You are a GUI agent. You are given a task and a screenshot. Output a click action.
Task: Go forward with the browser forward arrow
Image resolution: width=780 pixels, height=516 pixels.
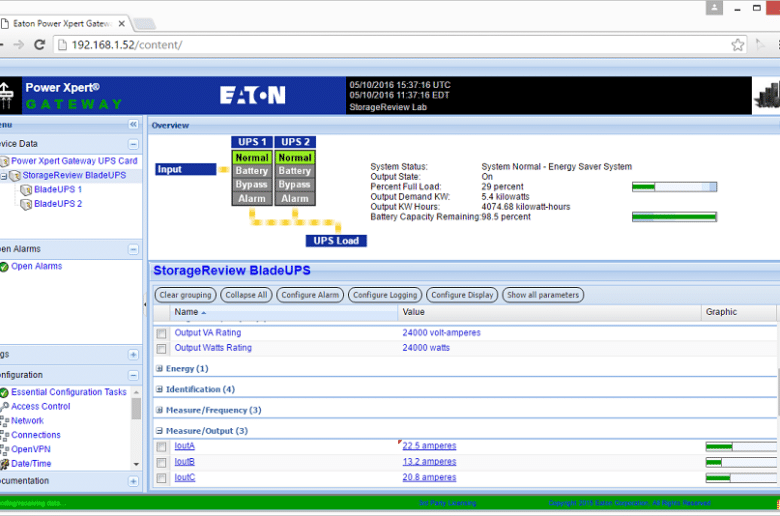pyautogui.click(x=18, y=45)
